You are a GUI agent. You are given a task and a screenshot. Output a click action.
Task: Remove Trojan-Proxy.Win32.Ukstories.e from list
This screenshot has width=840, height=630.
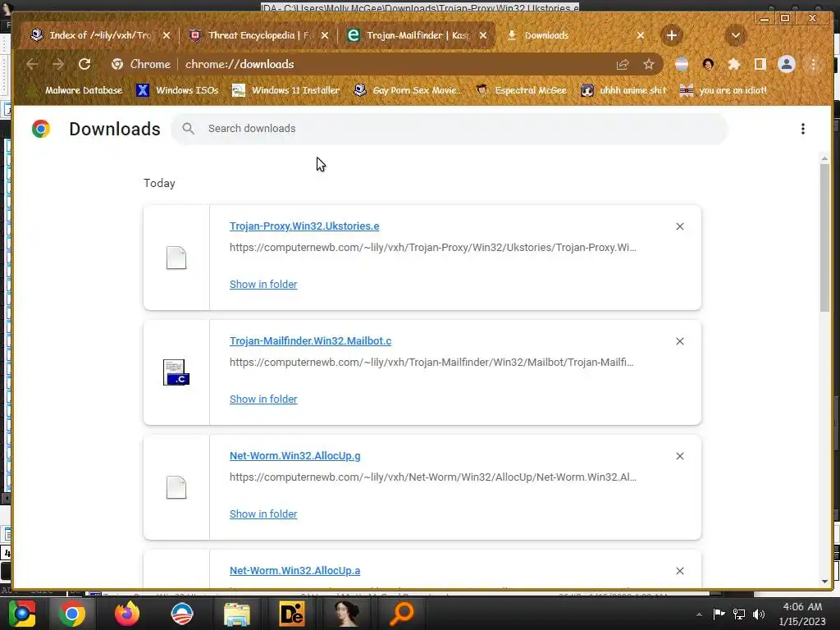click(680, 226)
